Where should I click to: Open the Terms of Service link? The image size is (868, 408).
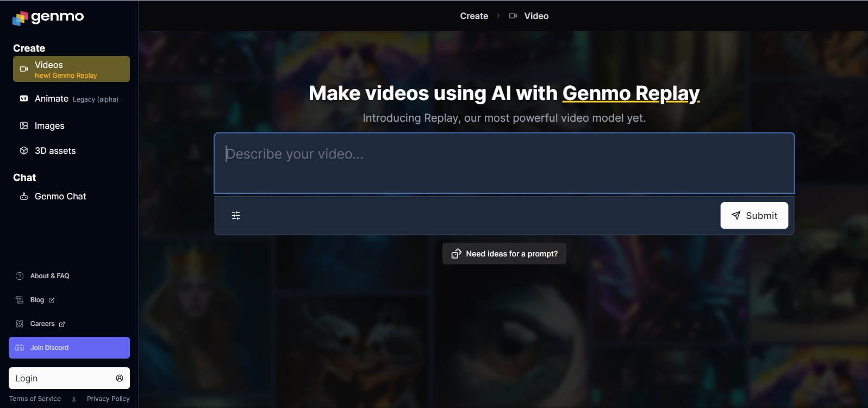point(35,399)
